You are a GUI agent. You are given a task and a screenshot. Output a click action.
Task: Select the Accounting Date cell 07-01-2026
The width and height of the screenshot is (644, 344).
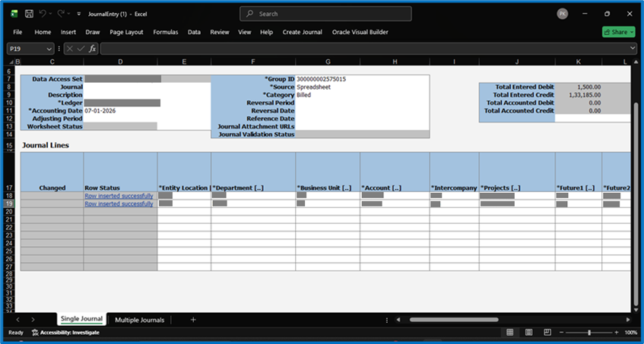100,111
